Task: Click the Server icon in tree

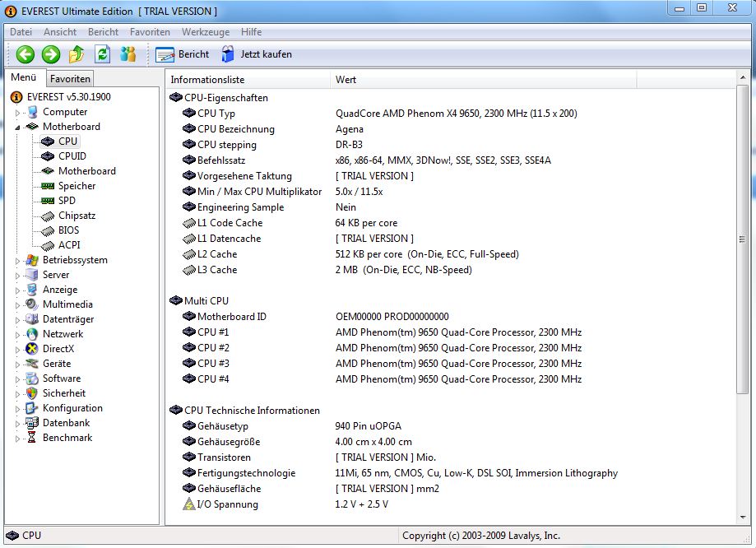Action: [x=32, y=275]
